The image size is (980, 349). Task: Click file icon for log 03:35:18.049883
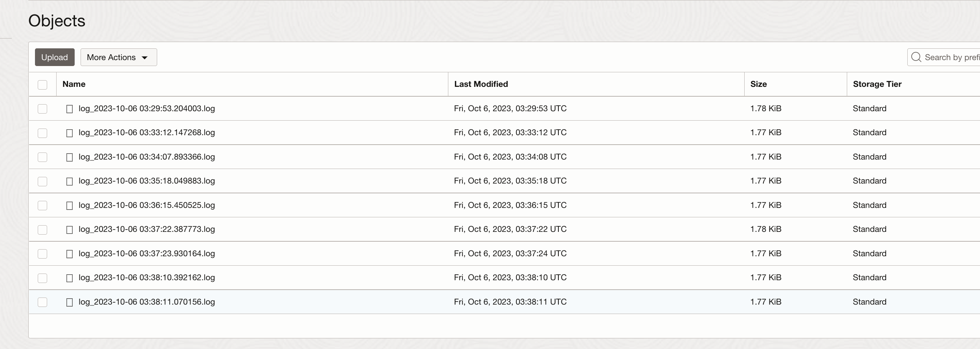[x=70, y=181]
